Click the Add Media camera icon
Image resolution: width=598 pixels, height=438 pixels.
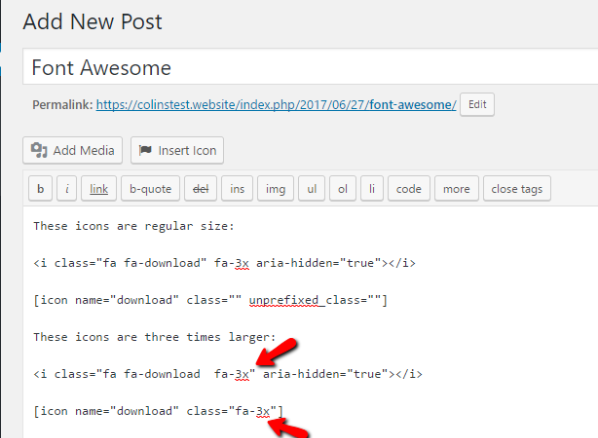tap(39, 150)
